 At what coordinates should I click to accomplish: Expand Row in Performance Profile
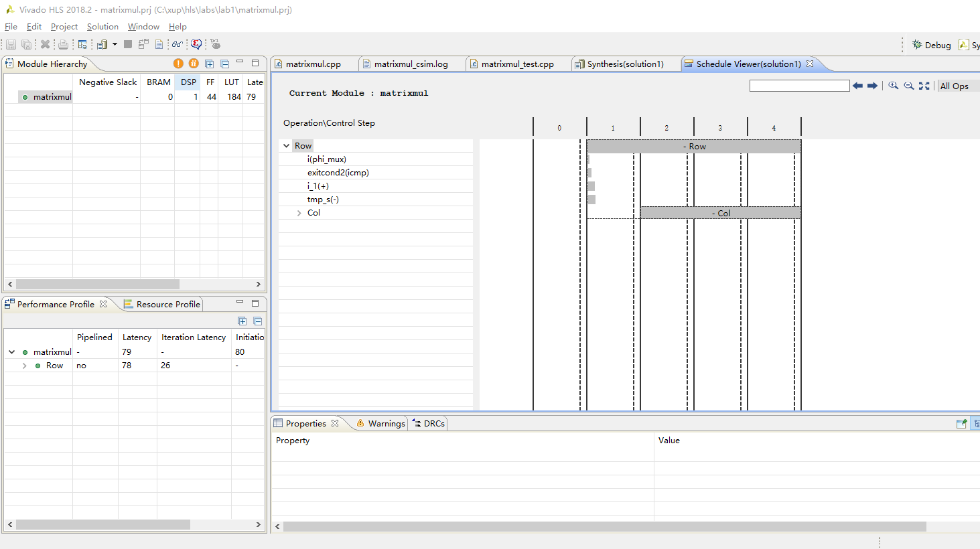(x=25, y=366)
